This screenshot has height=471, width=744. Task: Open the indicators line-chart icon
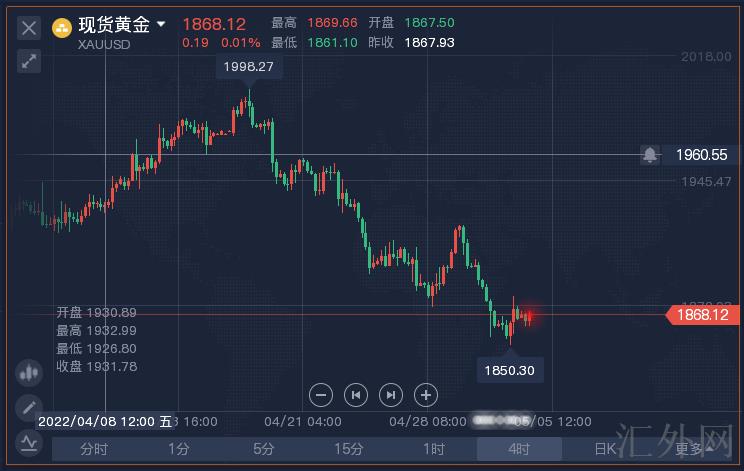(28, 442)
